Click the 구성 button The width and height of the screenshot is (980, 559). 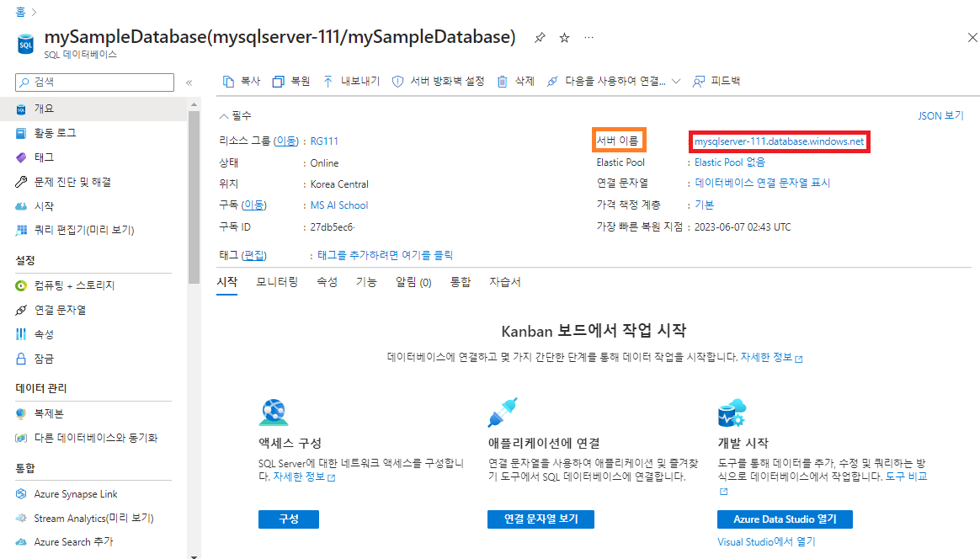point(289,519)
